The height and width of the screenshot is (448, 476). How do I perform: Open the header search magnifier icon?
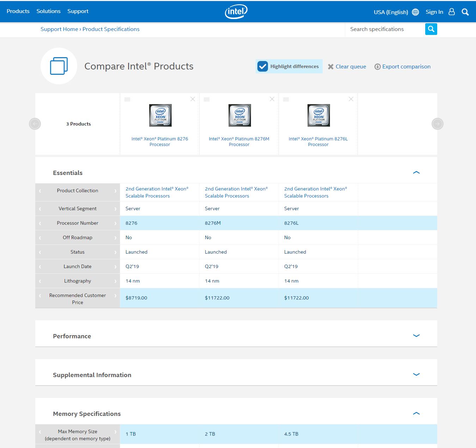(x=465, y=12)
